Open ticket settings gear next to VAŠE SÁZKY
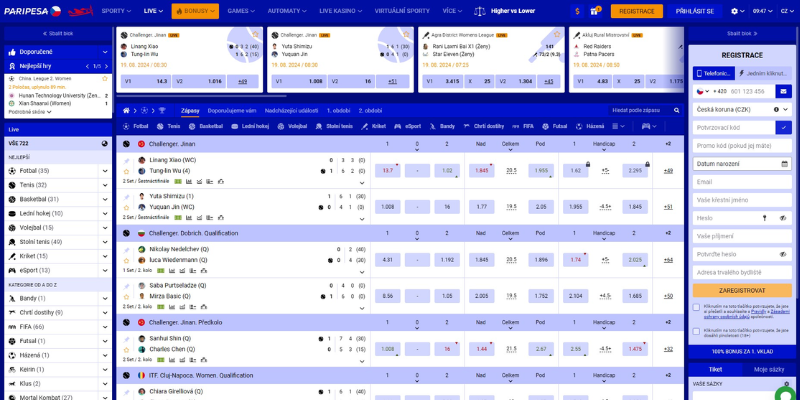This screenshot has height=400, width=800. click(x=786, y=384)
